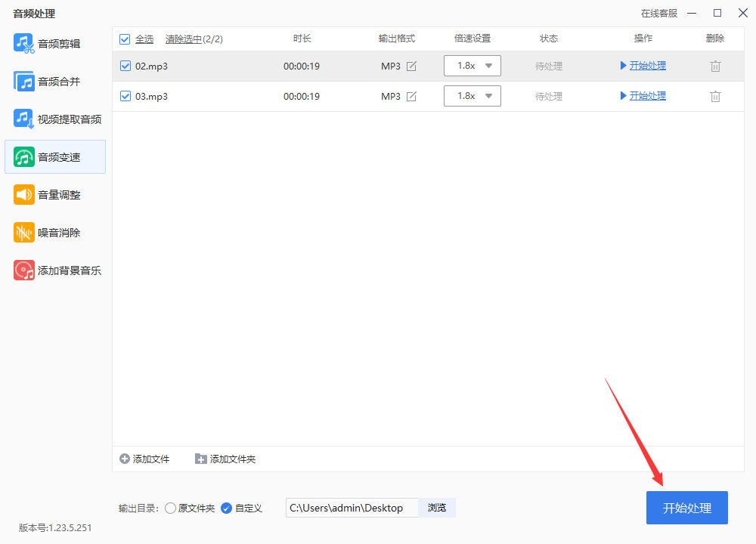
Task: Open the 音量调整 speaker icon
Action: (x=23, y=194)
